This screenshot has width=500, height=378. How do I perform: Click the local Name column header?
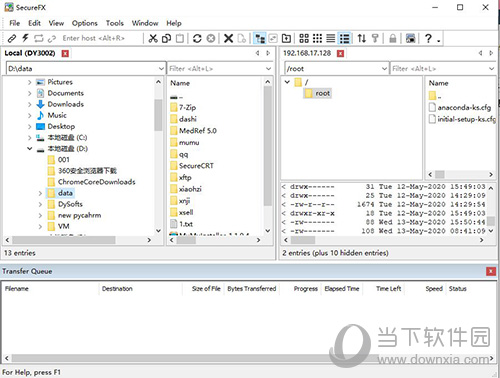(x=180, y=83)
